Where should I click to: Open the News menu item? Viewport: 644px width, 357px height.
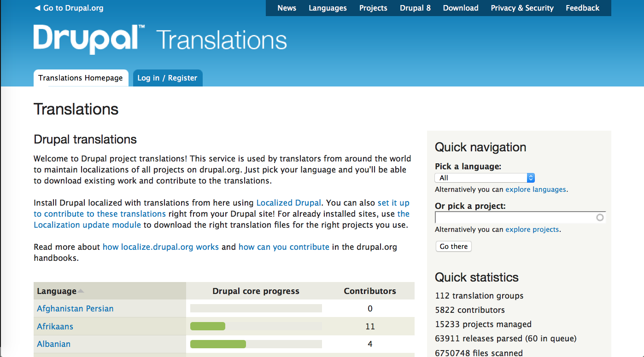point(287,8)
